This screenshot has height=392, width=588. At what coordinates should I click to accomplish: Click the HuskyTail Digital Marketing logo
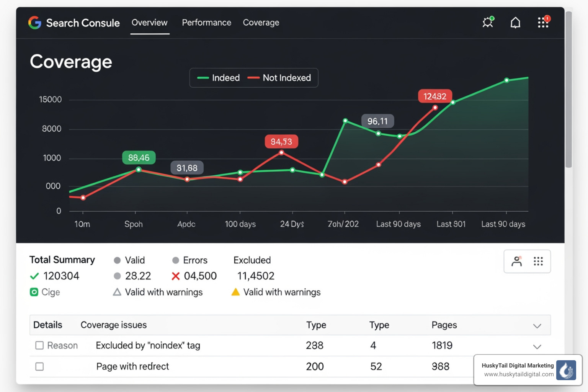(566, 370)
